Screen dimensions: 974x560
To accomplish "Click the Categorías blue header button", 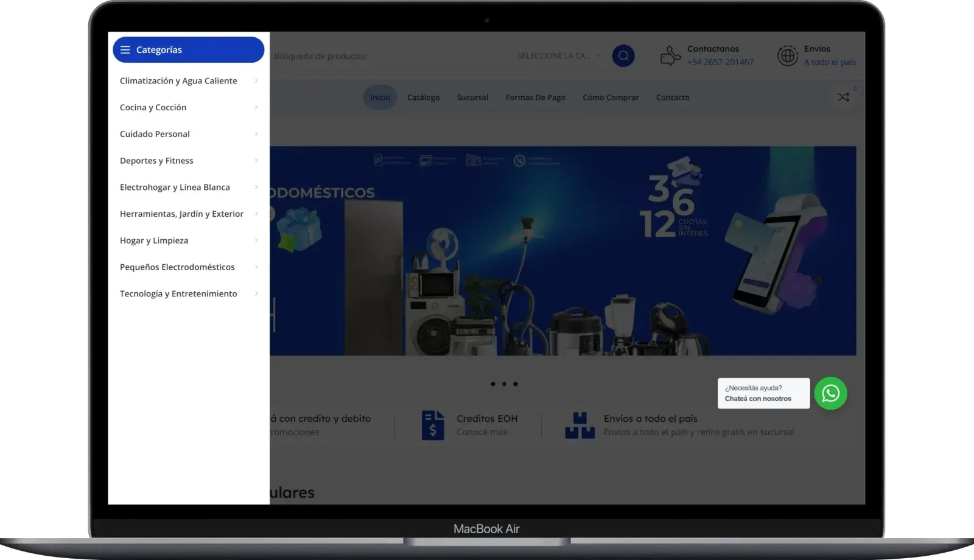I will (189, 50).
